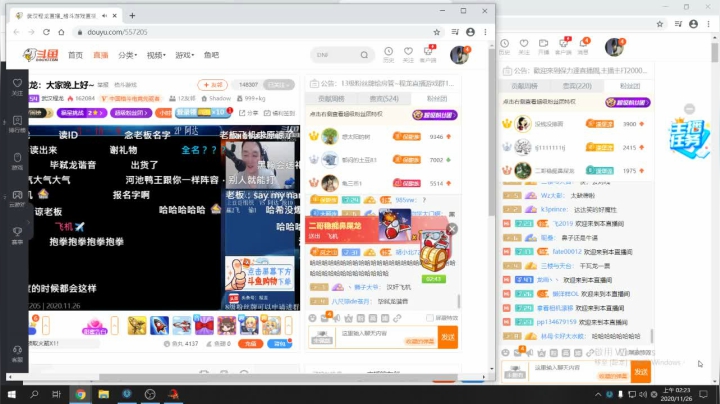
Task: Open OBS Studio from the taskbar
Action: [x=150, y=394]
